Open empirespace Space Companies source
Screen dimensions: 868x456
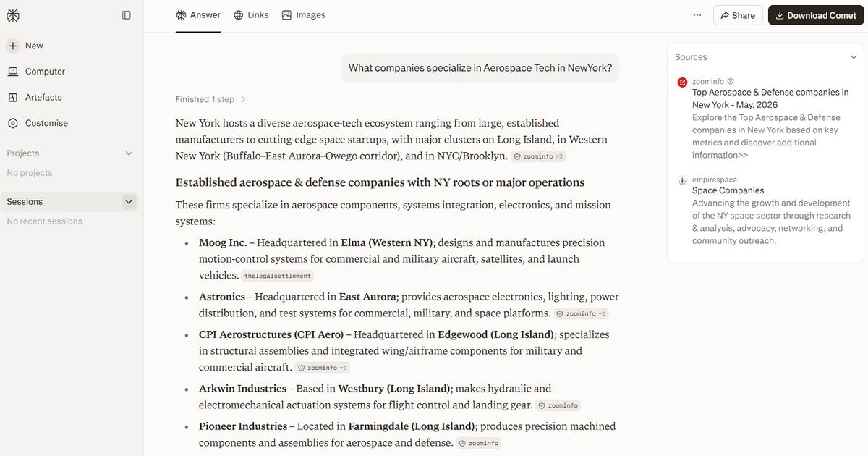click(x=765, y=211)
